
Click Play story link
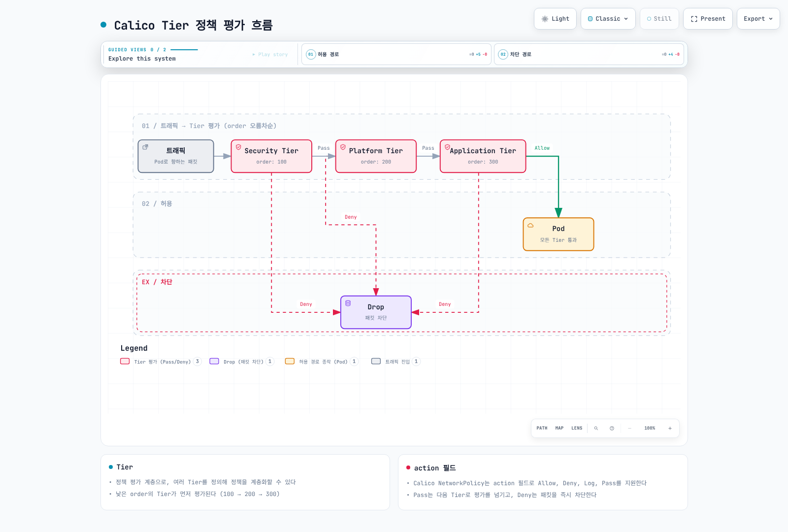tap(270, 55)
